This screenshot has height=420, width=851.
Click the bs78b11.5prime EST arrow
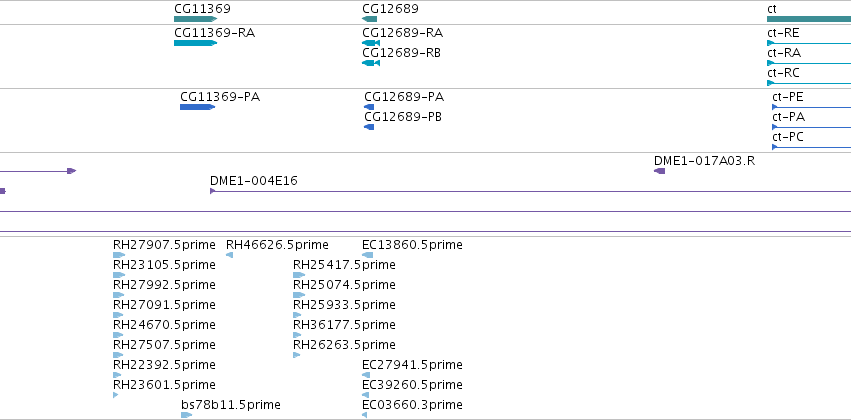(x=187, y=415)
